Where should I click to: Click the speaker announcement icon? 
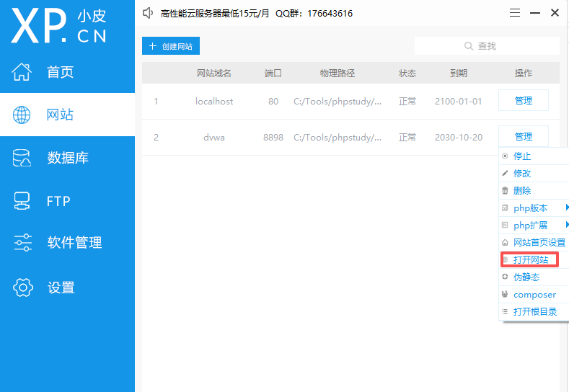[x=148, y=13]
